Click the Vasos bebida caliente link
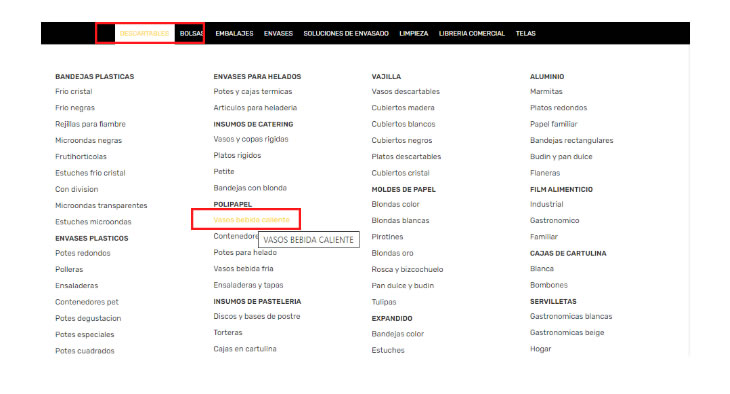 coord(251,220)
